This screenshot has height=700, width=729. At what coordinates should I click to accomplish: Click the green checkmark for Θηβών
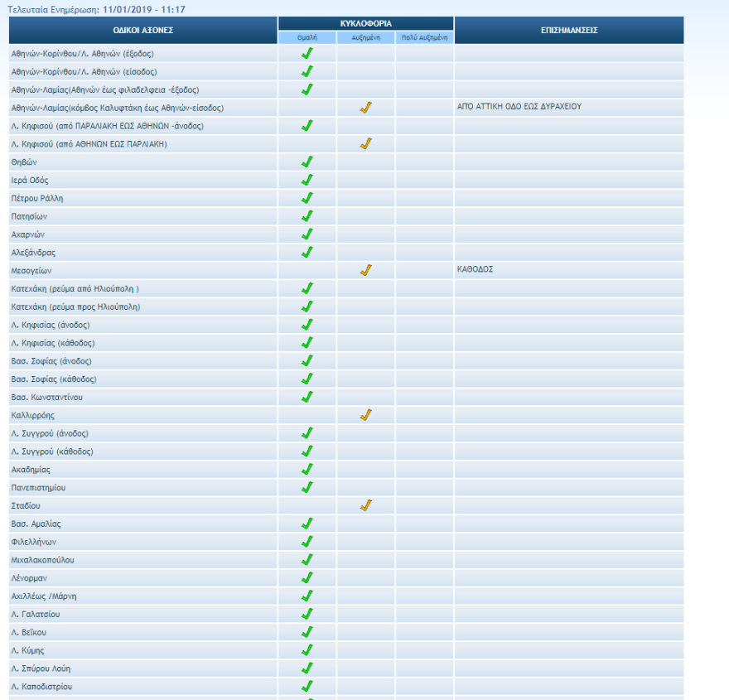(x=307, y=162)
